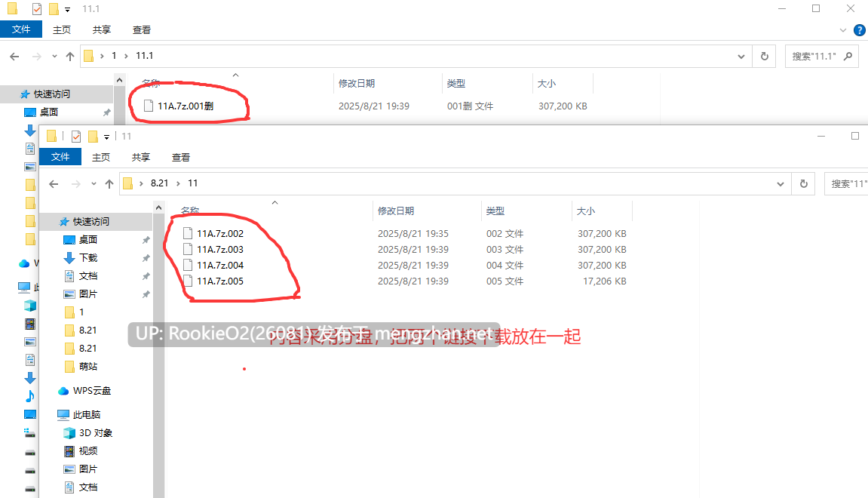Open recent locations dropdown in 11.1 window
This screenshot has height=498, width=868.
click(54, 57)
